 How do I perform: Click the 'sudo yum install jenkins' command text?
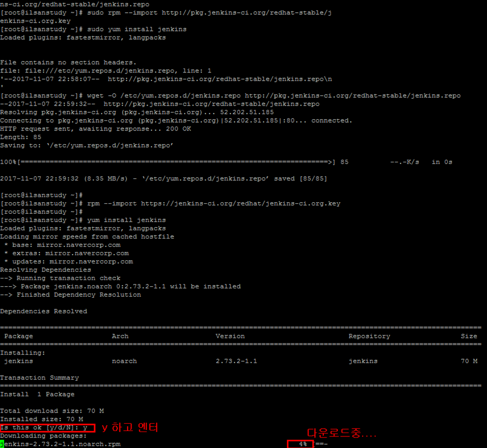[x=137, y=29]
